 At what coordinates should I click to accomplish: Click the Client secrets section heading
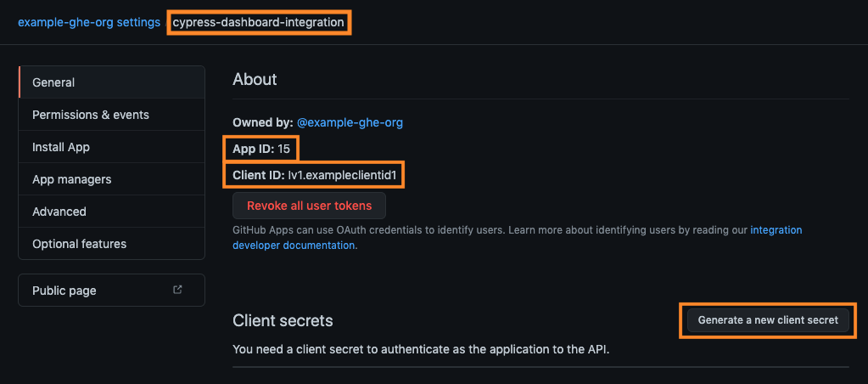point(283,320)
